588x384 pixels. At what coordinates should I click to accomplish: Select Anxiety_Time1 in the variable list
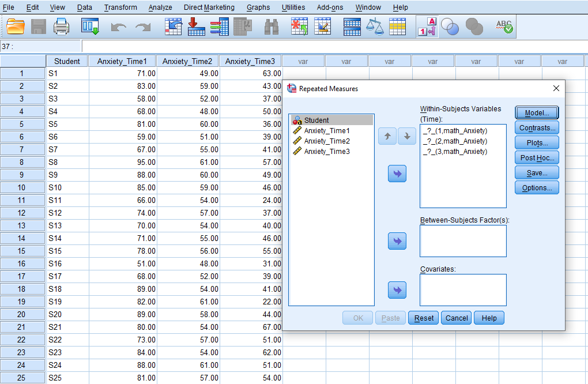332,130
